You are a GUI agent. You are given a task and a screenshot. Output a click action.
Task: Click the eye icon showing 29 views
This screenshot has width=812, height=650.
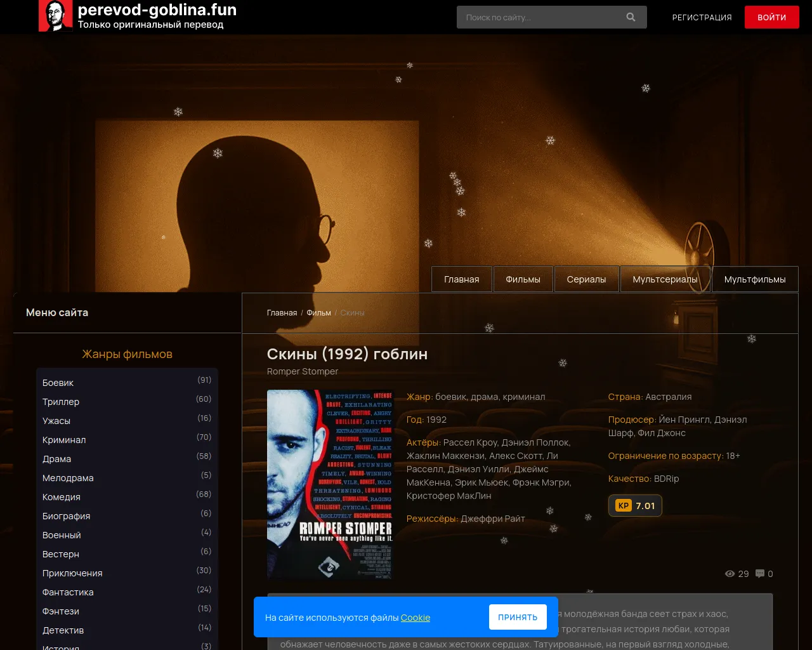pyautogui.click(x=730, y=573)
